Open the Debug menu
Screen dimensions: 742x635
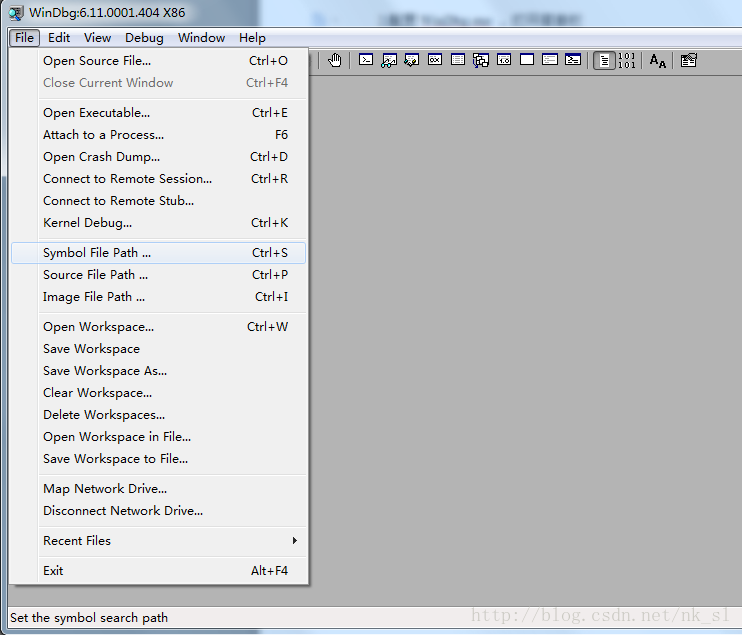(144, 37)
